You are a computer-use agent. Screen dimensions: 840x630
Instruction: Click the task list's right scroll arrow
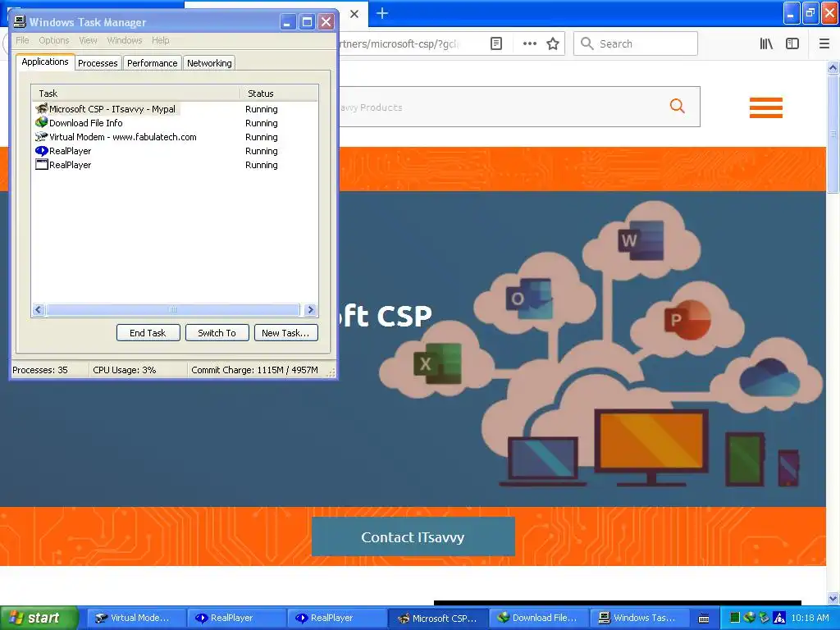(310, 309)
